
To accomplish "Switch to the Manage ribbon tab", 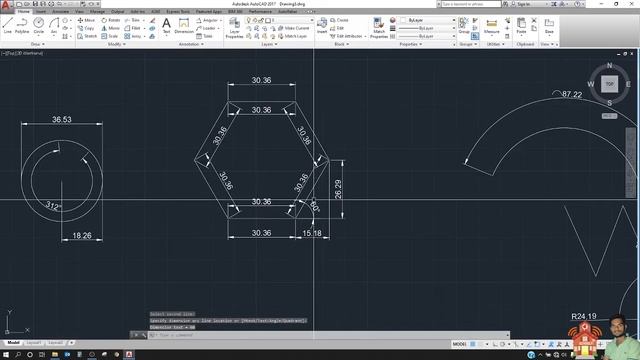I will tap(97, 11).
